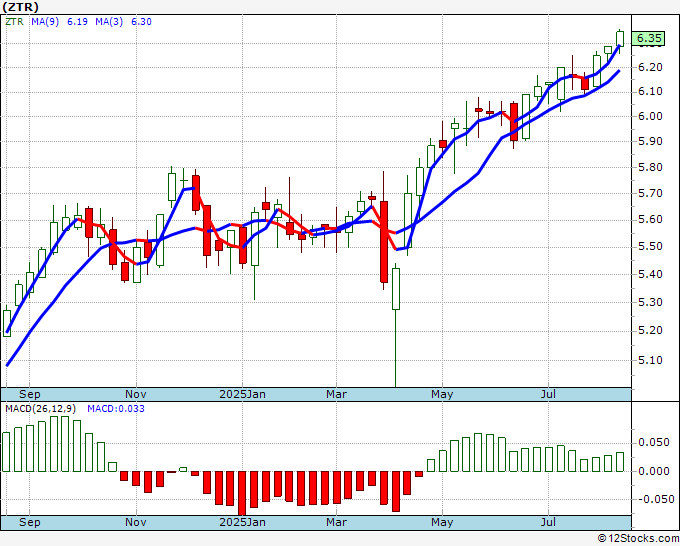
Task: Click Mar on the price chart time axis
Action: pos(337,394)
